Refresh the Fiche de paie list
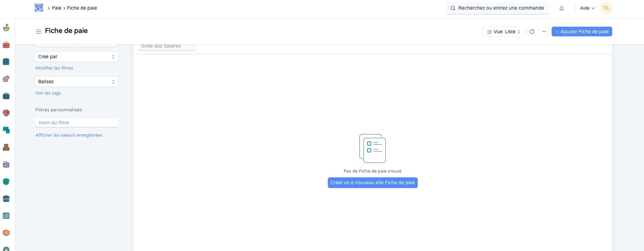This screenshot has width=644, height=251. (x=532, y=32)
